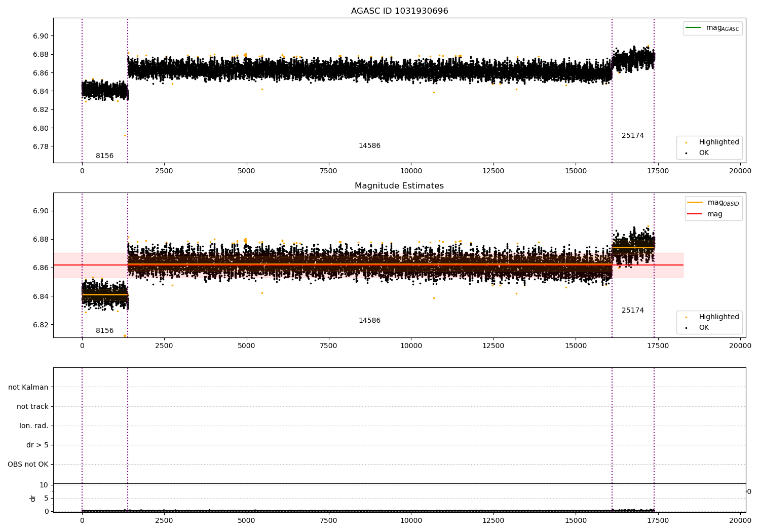This screenshot has height=532, width=760.
Task: Click the obsid label '25174' in top panel
Action: coord(633,136)
